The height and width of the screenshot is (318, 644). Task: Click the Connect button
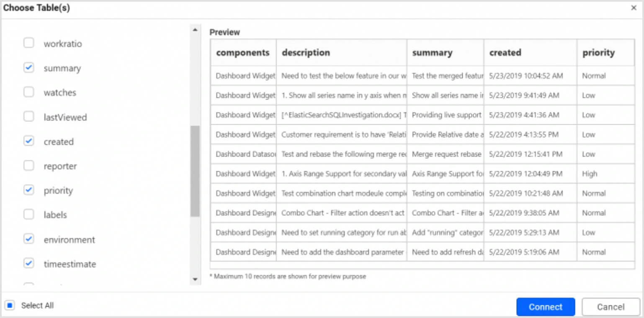pos(545,307)
